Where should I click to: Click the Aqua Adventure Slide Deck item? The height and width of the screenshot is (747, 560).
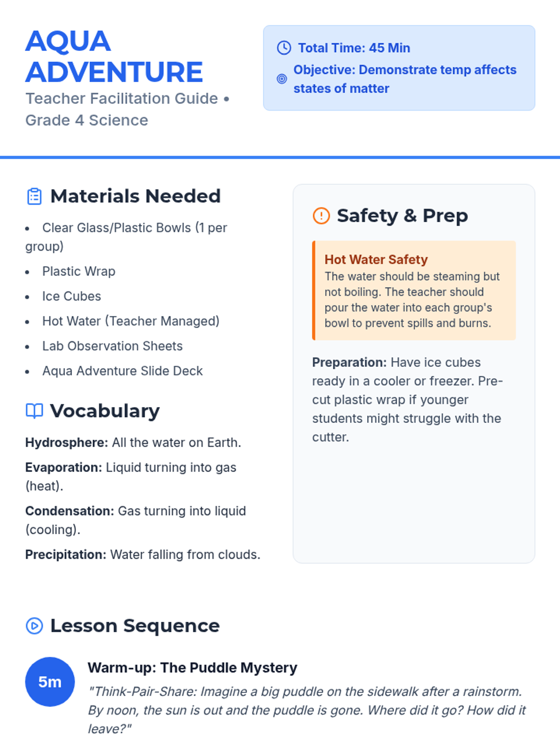click(x=122, y=371)
